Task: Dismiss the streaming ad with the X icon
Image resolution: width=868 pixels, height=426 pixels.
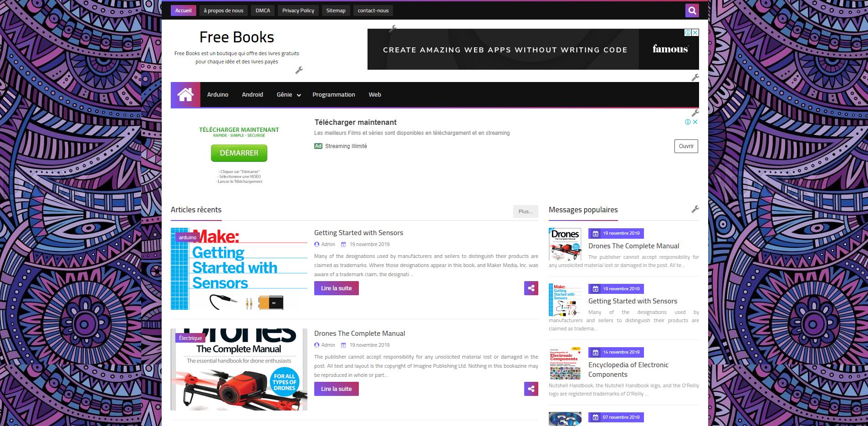Action: 694,122
